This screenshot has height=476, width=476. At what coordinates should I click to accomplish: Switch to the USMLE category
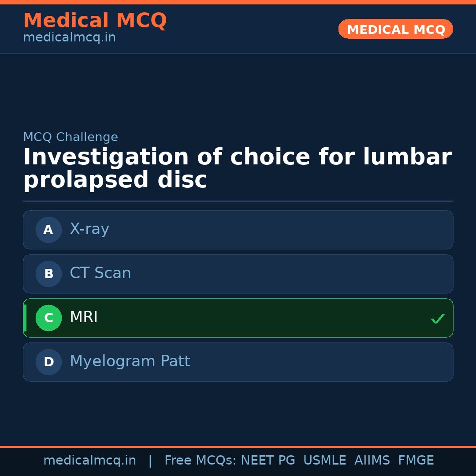point(325,460)
